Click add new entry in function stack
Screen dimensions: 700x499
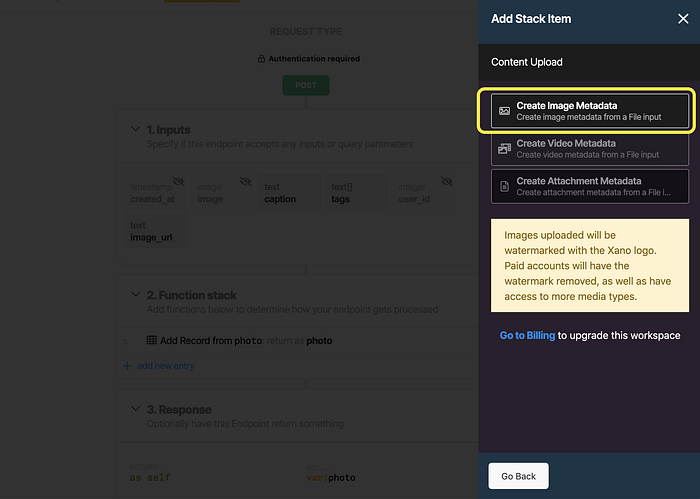(166, 366)
